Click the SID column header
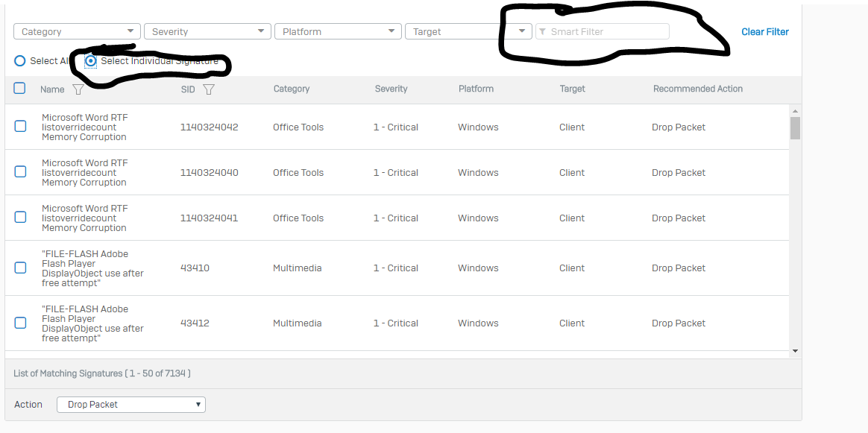 point(188,89)
